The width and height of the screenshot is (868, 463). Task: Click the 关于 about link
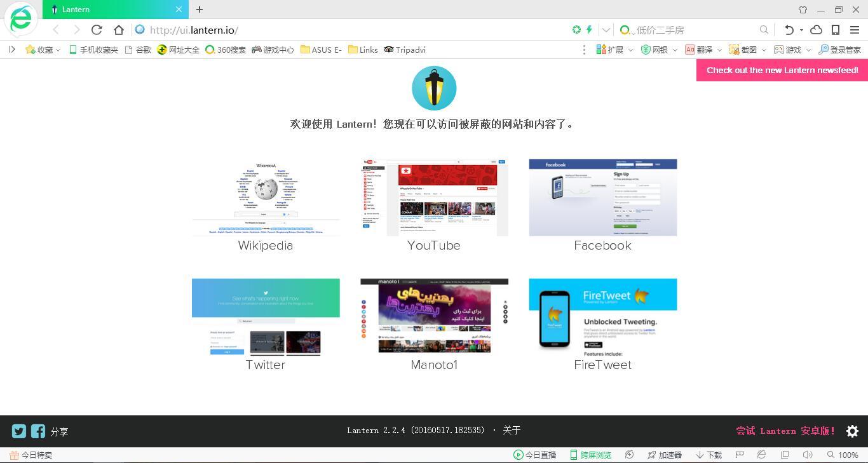click(512, 430)
